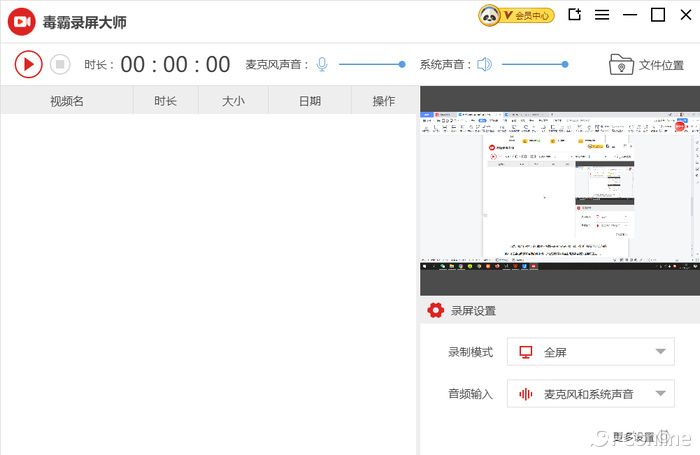Screen dimensions: 700x455
Task: Click the 毒霸录屏大师 logo icon
Action: [x=21, y=21]
